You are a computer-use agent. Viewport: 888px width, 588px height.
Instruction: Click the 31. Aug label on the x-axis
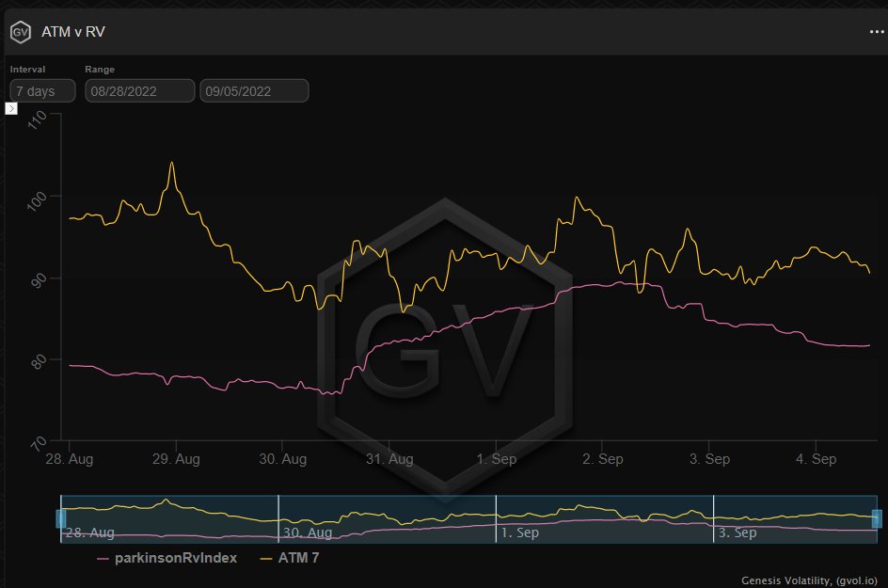click(388, 459)
